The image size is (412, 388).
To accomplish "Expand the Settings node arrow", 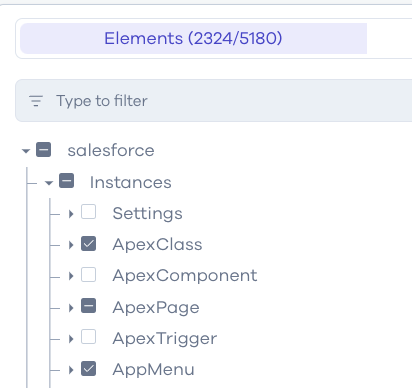I will coord(71,214).
